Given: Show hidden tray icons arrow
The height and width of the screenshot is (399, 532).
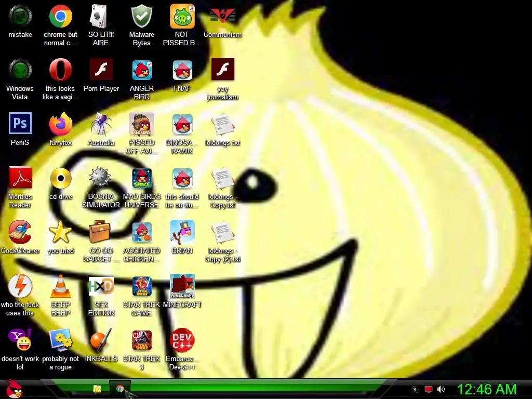Looking at the screenshot, I should [415, 390].
